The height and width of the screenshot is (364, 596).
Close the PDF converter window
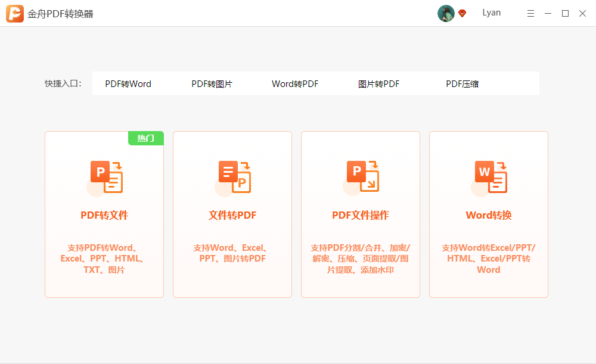[x=582, y=14]
